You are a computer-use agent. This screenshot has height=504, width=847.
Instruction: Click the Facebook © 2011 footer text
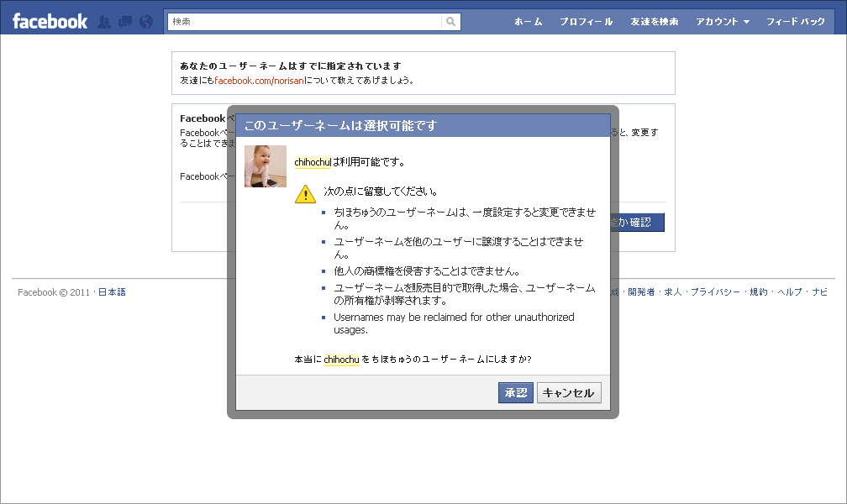[54, 292]
